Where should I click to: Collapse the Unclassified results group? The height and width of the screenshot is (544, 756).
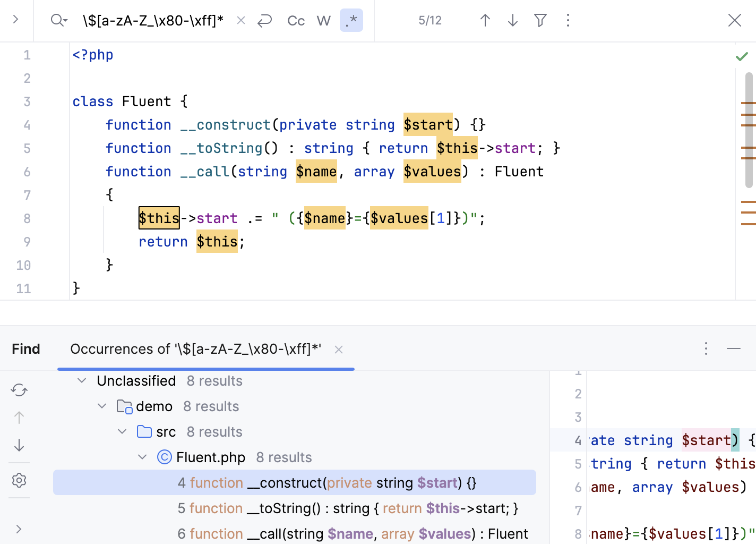(x=82, y=380)
